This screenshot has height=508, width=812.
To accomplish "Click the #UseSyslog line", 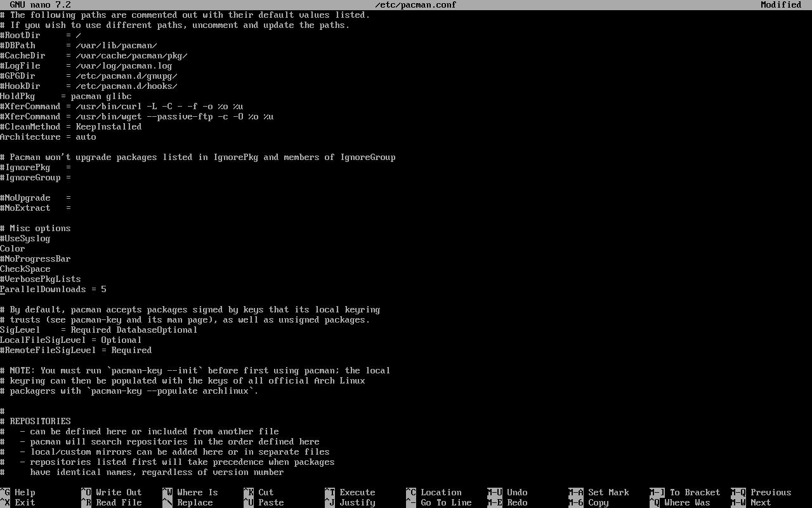I will click(x=25, y=238).
